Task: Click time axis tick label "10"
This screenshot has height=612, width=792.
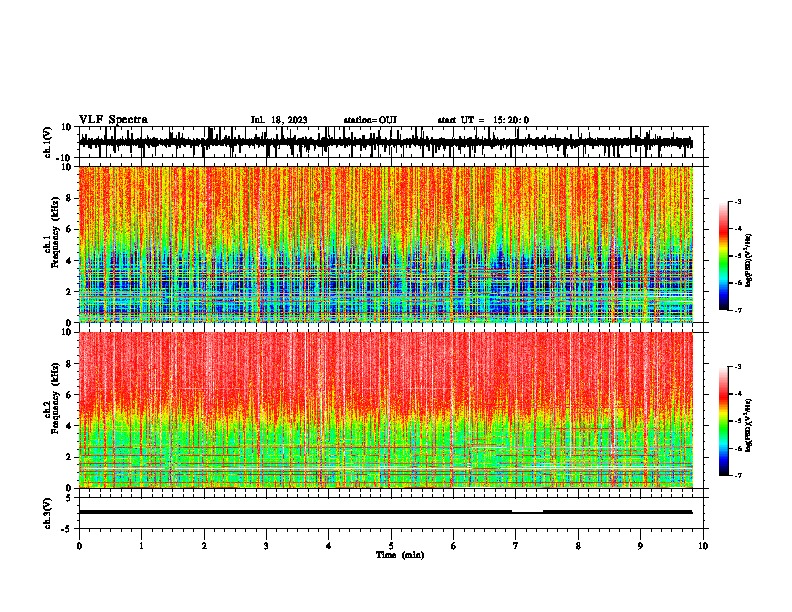Action: tap(703, 546)
